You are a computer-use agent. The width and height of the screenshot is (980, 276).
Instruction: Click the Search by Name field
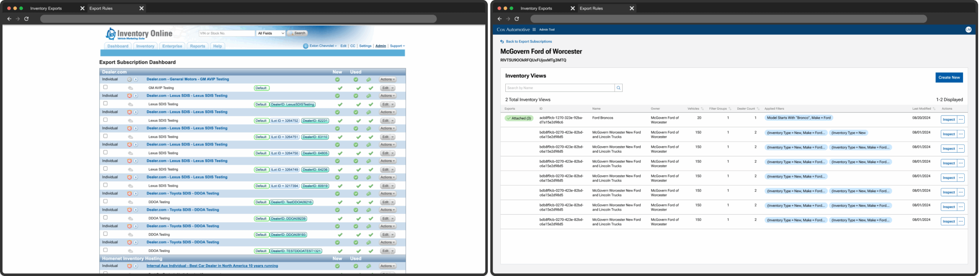560,88
